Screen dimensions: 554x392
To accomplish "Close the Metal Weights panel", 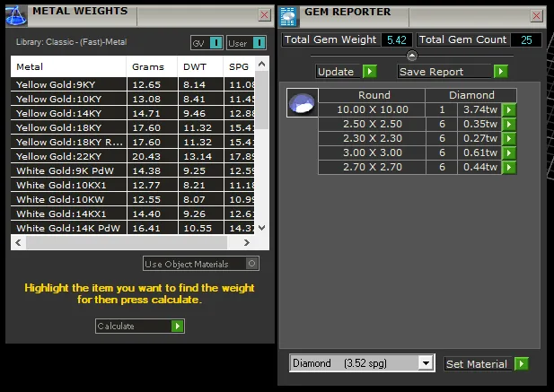I will tap(264, 15).
